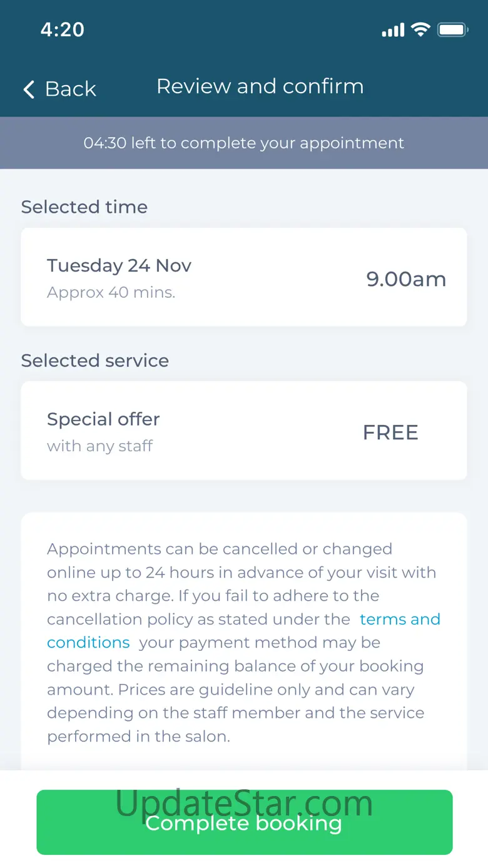This screenshot has height=868, width=488.
Task: Tap the Approx 40 mins duration text
Action: (x=111, y=292)
